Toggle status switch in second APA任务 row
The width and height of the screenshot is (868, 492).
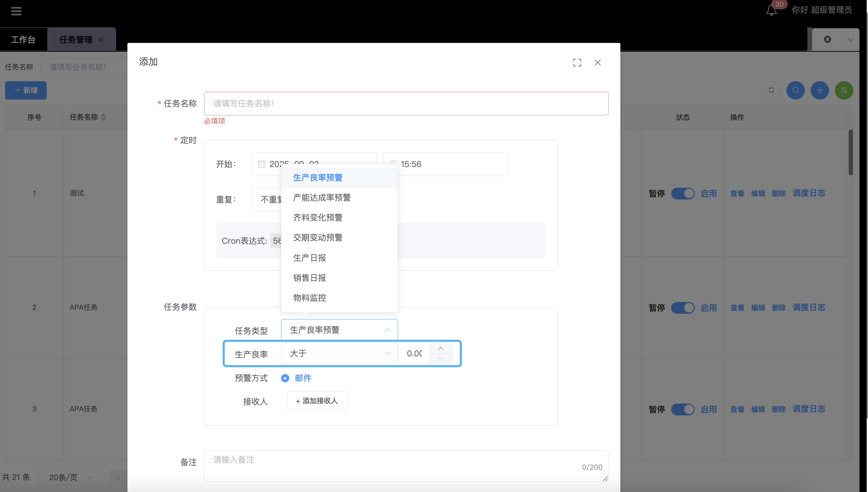pyautogui.click(x=683, y=409)
